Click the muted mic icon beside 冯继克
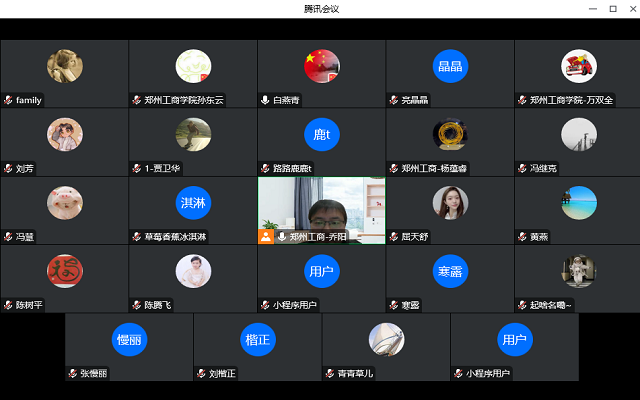This screenshot has height=400, width=640. tap(522, 168)
